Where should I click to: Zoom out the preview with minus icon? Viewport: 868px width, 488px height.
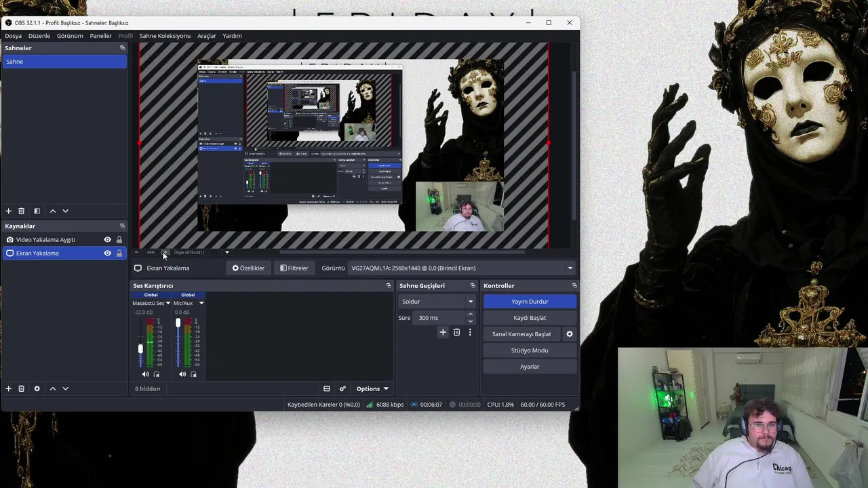[x=137, y=253]
